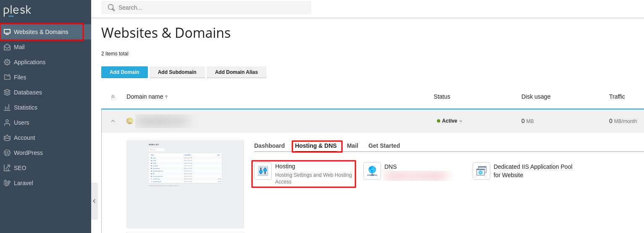644x233 pixels.
Task: Click the WordPress logo icon in sidebar
Action: [7, 153]
